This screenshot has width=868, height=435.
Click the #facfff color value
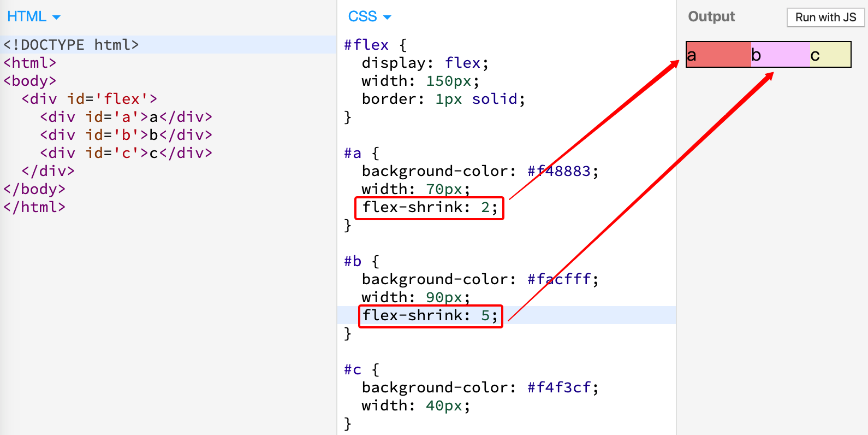(x=559, y=279)
